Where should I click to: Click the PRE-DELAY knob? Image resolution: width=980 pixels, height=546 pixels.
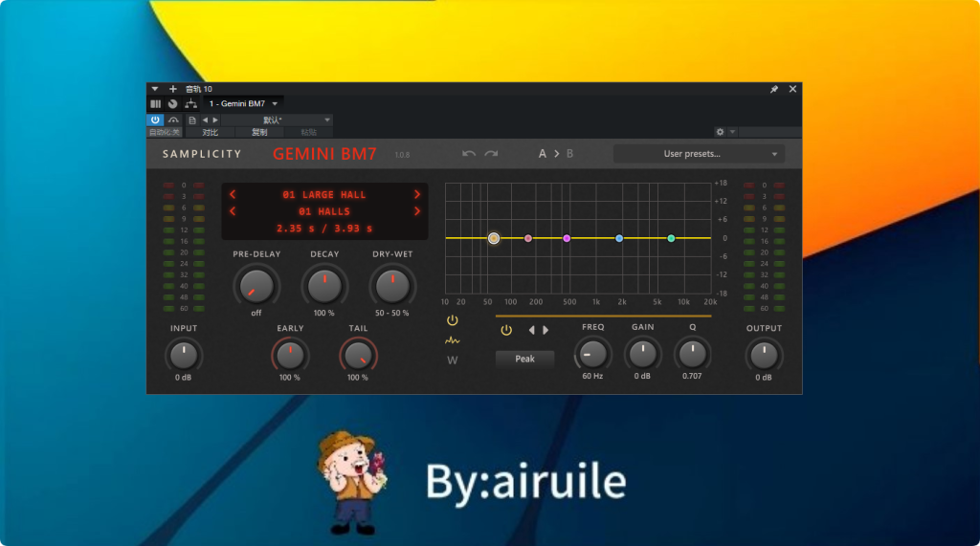pyautogui.click(x=256, y=286)
